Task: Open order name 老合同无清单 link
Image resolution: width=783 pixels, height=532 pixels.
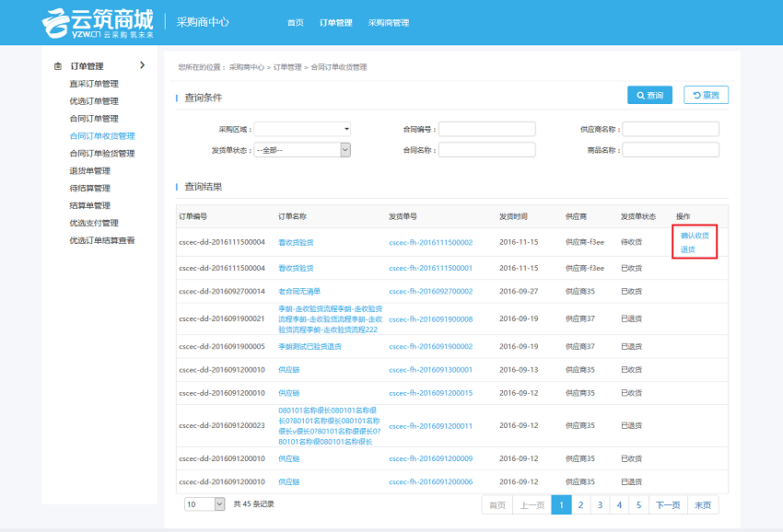Action: [299, 292]
